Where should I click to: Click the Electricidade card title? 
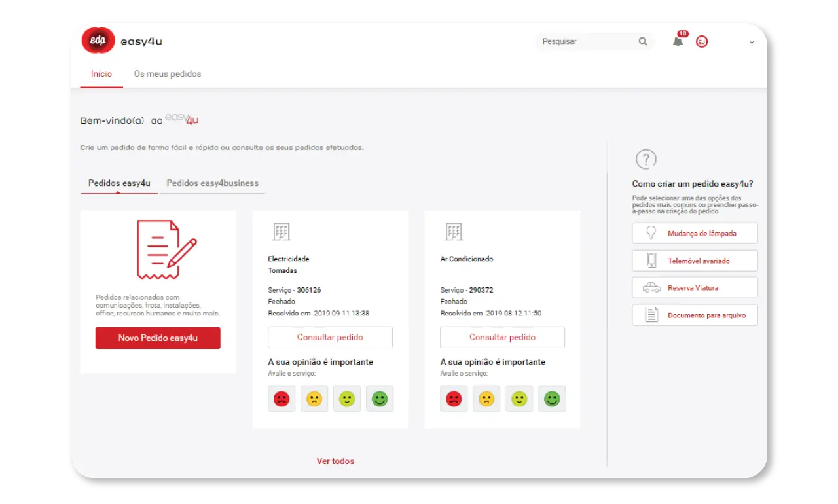[x=289, y=259]
